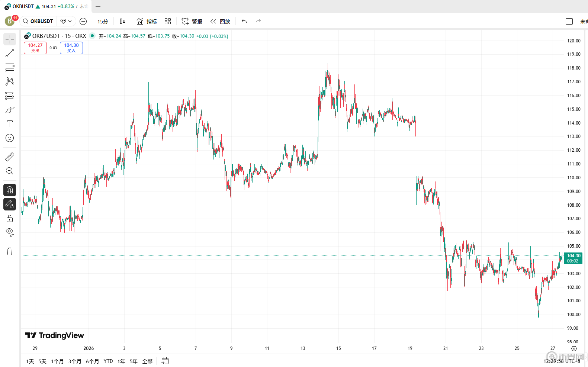
Task: Click the 收=104.30 close value
Action: point(183,36)
